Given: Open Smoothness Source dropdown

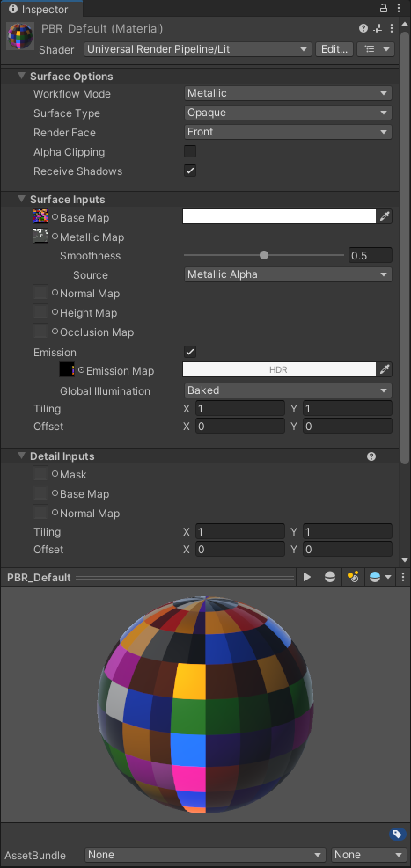Looking at the screenshot, I should coord(288,274).
